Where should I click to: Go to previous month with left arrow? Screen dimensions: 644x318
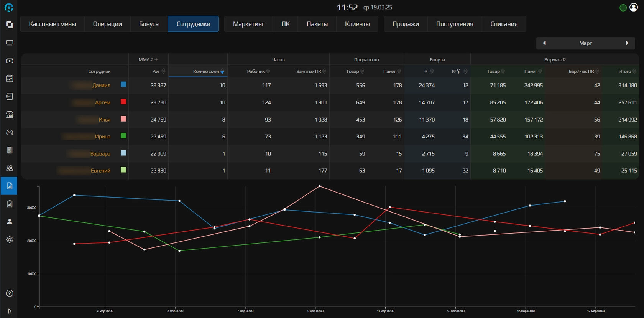(x=544, y=43)
